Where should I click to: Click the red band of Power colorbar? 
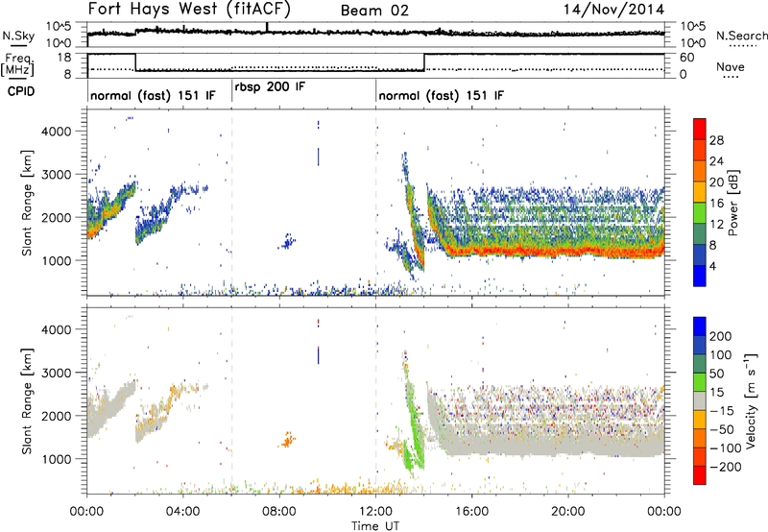(x=700, y=130)
